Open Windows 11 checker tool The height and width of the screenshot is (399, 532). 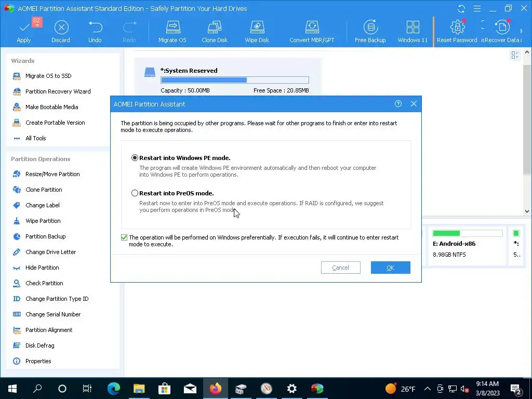[x=413, y=31]
